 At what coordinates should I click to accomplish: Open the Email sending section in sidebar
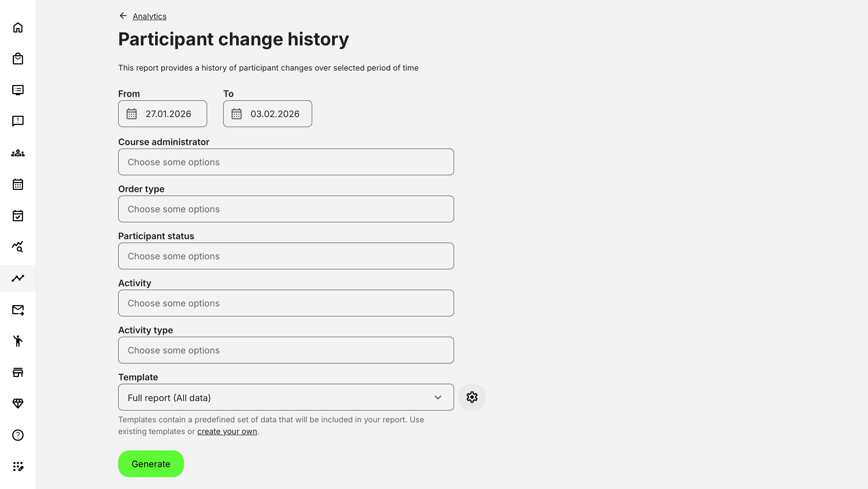[x=18, y=310]
